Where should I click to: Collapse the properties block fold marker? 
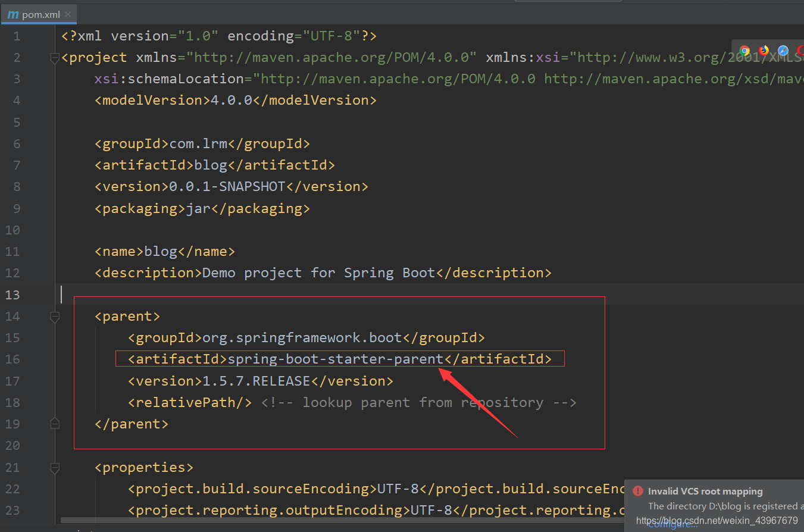coord(55,468)
